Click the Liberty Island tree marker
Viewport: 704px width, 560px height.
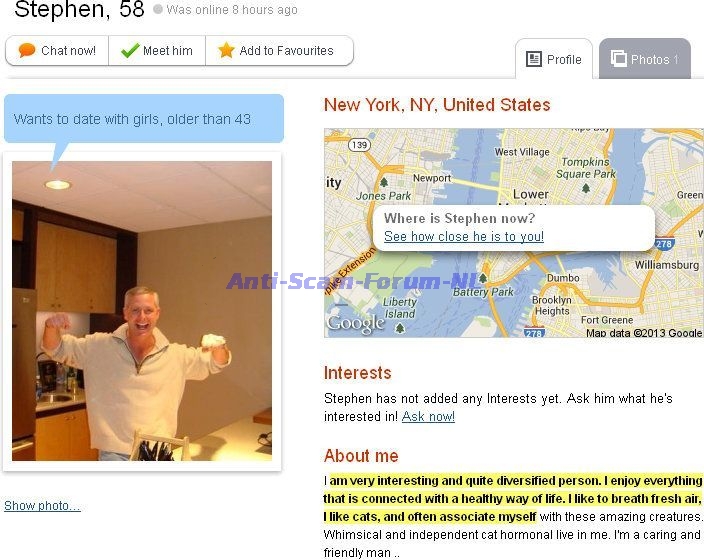click(x=400, y=328)
